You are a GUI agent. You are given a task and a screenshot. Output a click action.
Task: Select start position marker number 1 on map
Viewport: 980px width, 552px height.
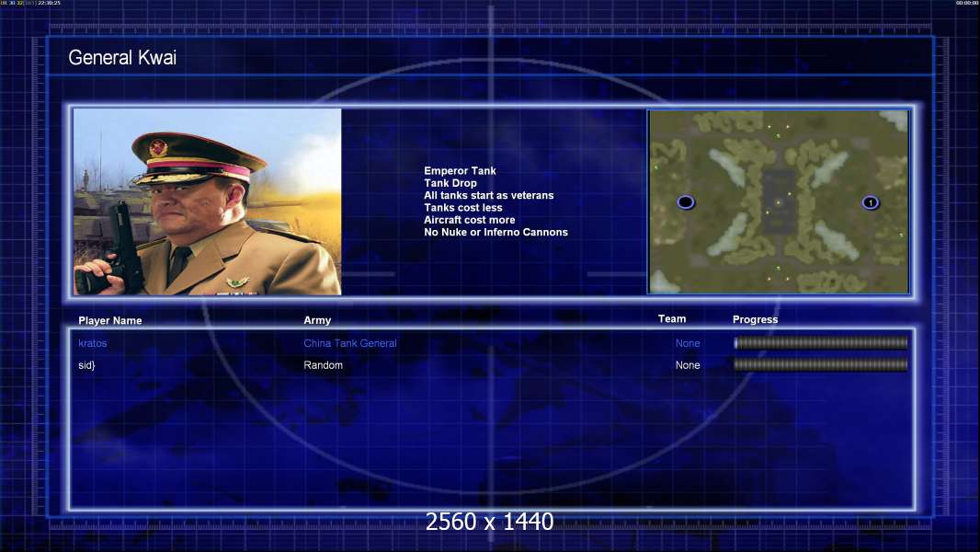click(871, 202)
